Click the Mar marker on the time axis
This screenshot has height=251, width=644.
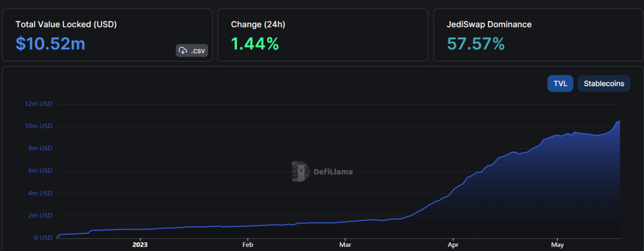click(345, 245)
